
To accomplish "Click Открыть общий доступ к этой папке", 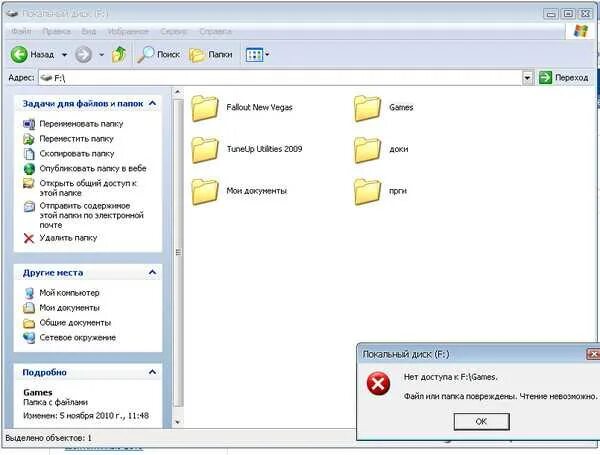I will (x=88, y=188).
